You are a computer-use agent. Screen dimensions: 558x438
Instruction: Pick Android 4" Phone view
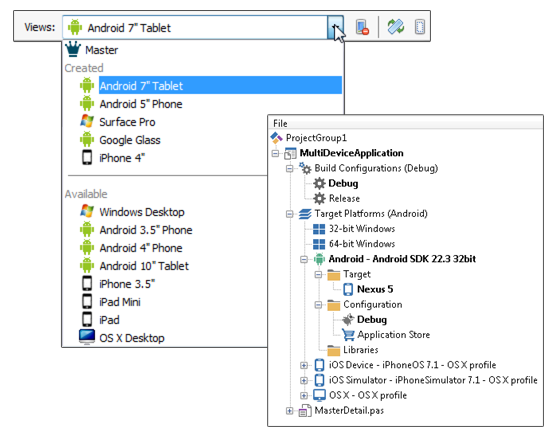click(141, 248)
